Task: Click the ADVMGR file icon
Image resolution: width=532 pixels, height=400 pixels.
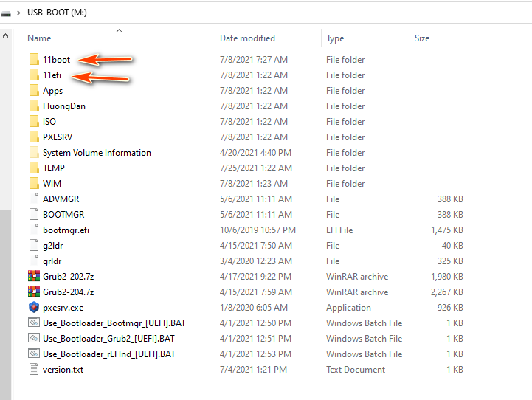Action: coord(34,199)
